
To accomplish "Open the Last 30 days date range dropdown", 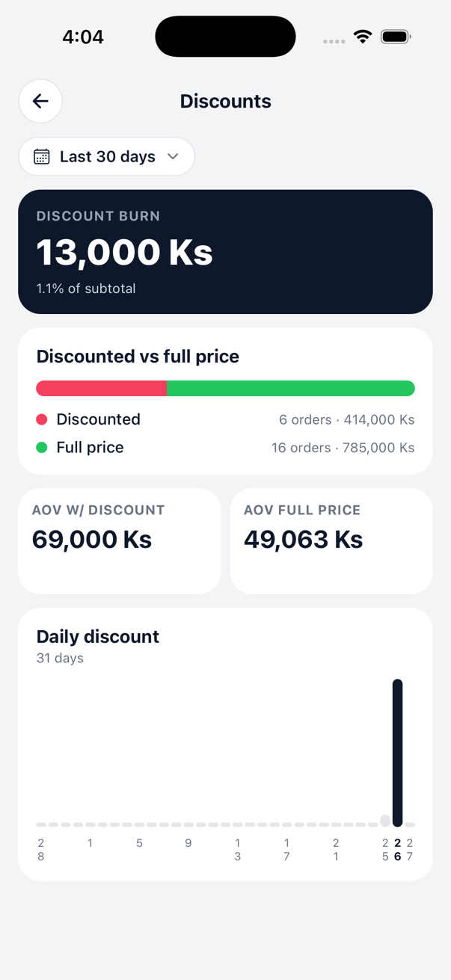I will (106, 156).
